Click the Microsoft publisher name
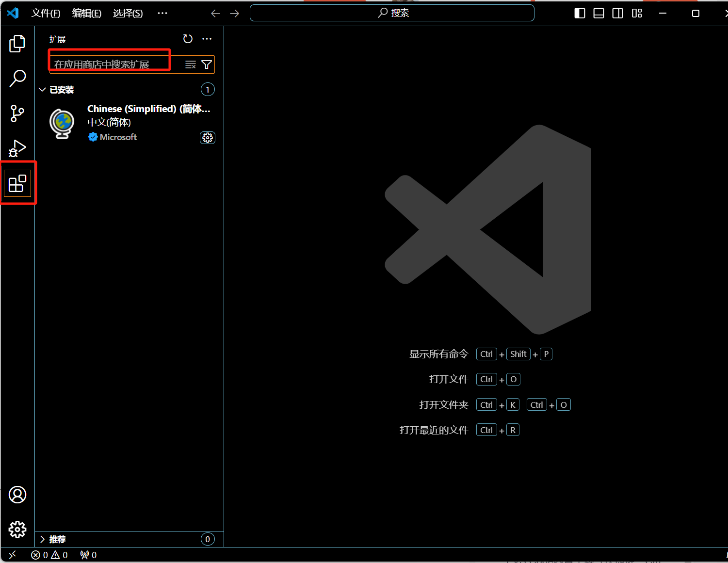 (118, 137)
